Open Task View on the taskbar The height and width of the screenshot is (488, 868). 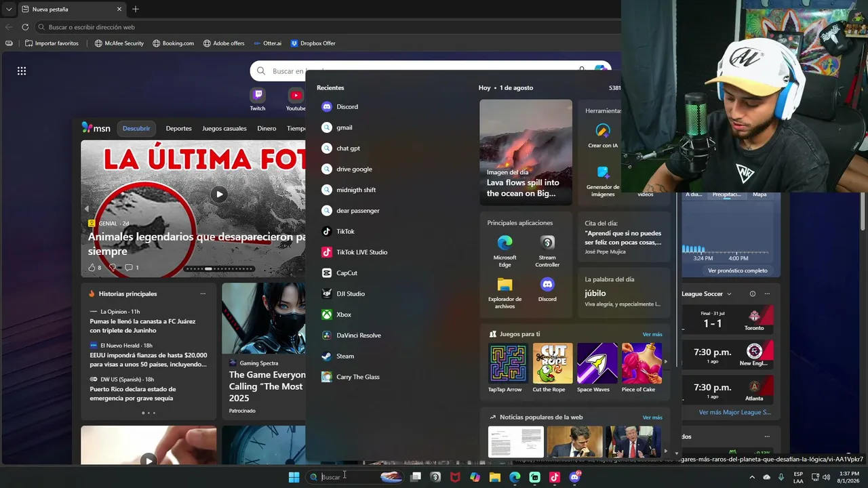tap(416, 477)
